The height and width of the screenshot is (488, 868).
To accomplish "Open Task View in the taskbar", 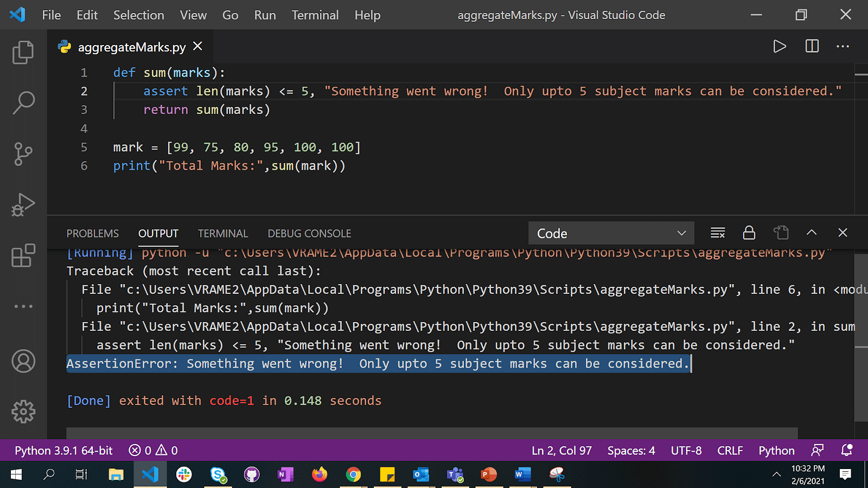I will [81, 475].
